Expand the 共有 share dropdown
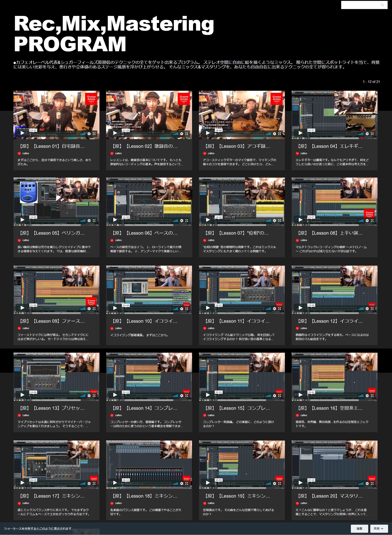Image resolution: width=392 pixels, height=535 pixels. pyautogui.click(x=379, y=528)
